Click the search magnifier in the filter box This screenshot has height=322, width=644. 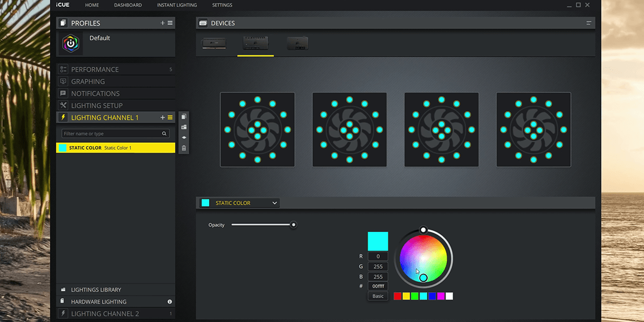tap(164, 133)
